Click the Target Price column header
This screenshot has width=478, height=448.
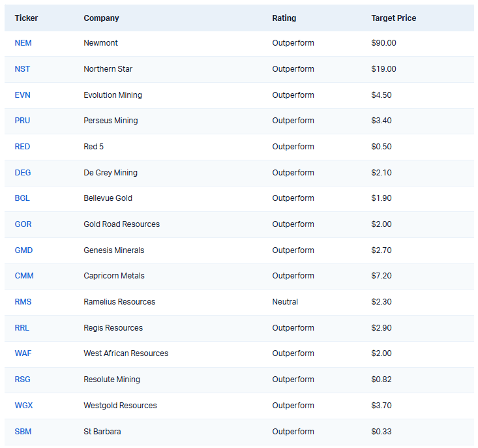point(393,18)
